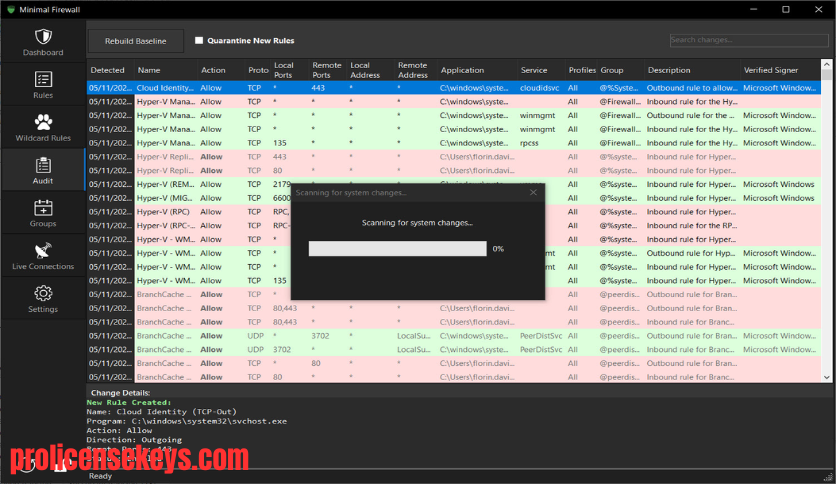Open Wildcard Rules paw icon
Viewport: 836px width, 484px height.
tap(43, 122)
